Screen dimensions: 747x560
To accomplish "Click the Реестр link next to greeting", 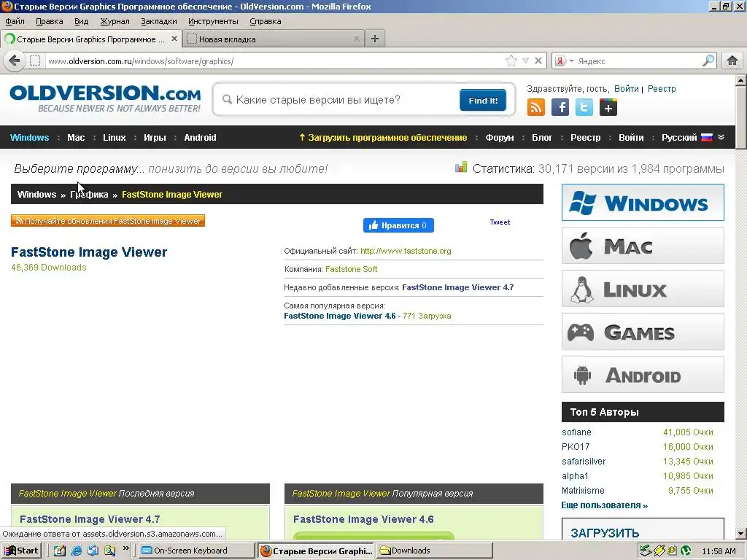I will [x=662, y=89].
